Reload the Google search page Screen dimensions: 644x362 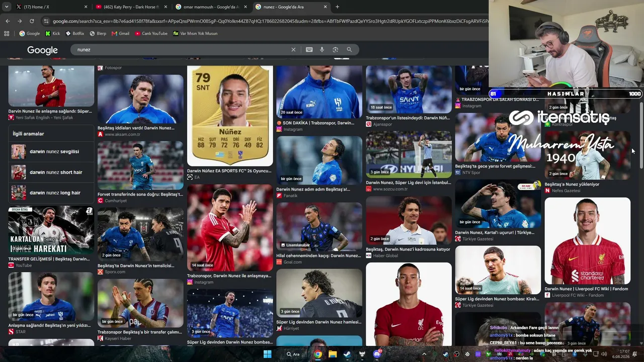click(x=32, y=21)
